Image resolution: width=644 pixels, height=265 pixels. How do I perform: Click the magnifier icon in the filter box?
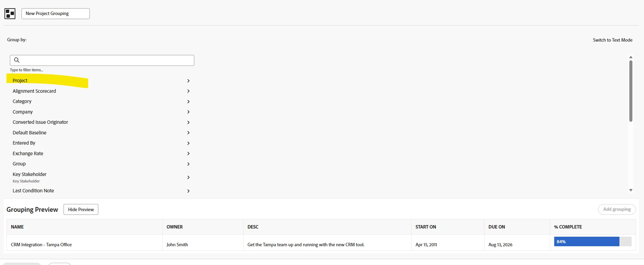click(17, 60)
